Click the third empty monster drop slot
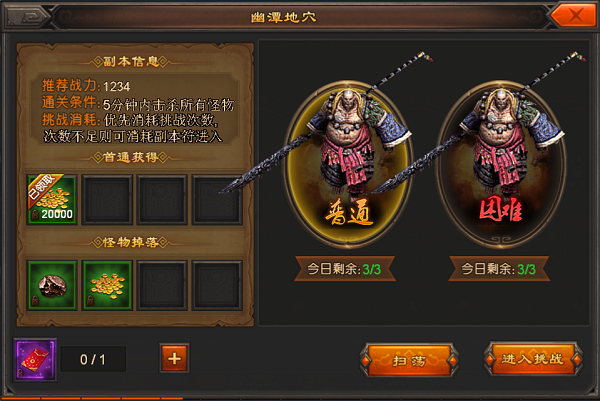 click(162, 285)
